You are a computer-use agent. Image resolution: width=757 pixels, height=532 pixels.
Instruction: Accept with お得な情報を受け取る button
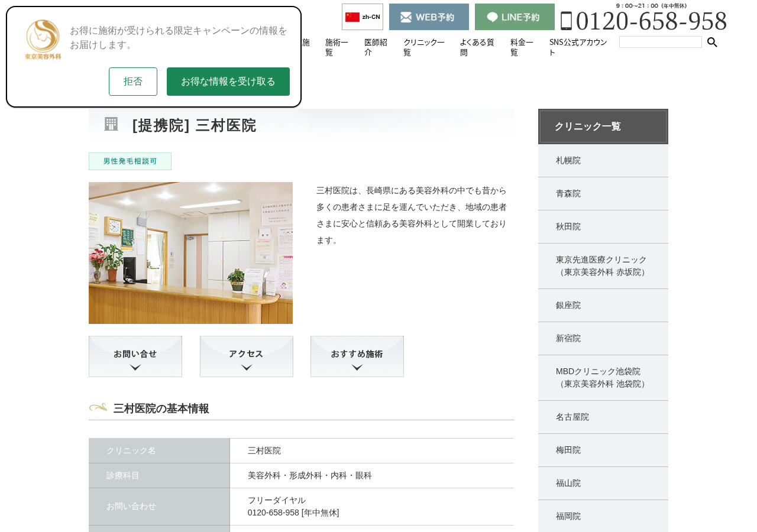228,82
